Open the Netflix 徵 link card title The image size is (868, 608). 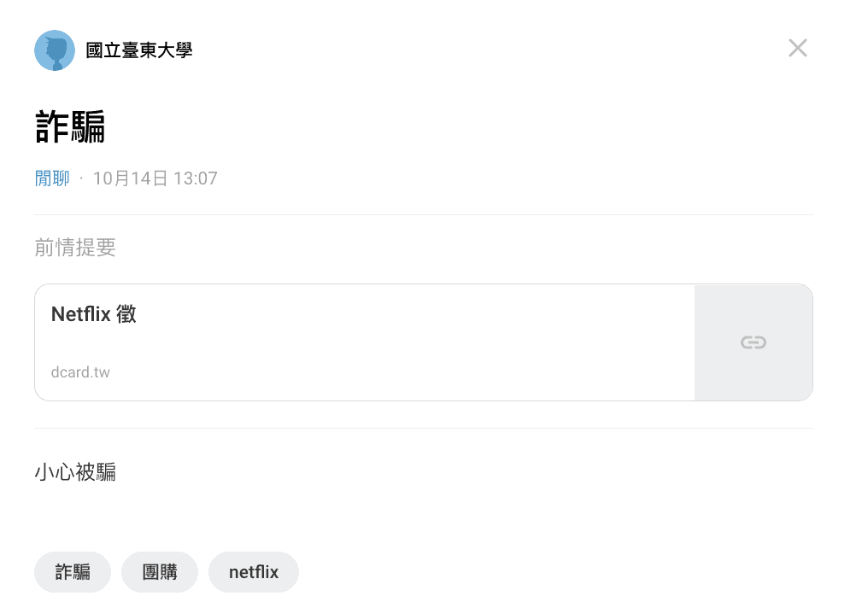pyautogui.click(x=94, y=314)
